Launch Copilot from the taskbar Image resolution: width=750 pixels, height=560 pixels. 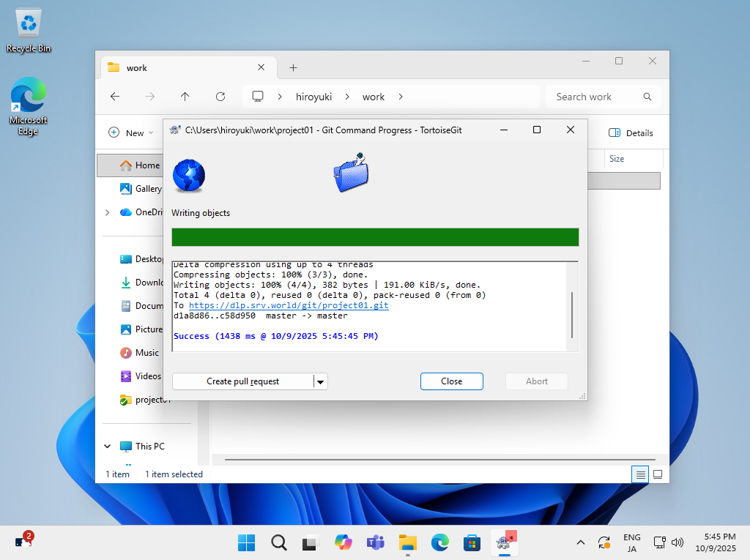343,542
